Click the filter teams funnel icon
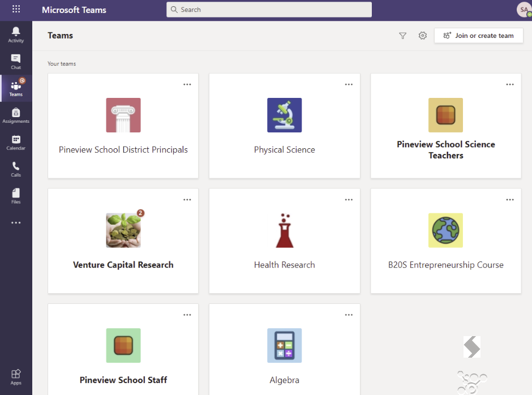 pyautogui.click(x=402, y=36)
